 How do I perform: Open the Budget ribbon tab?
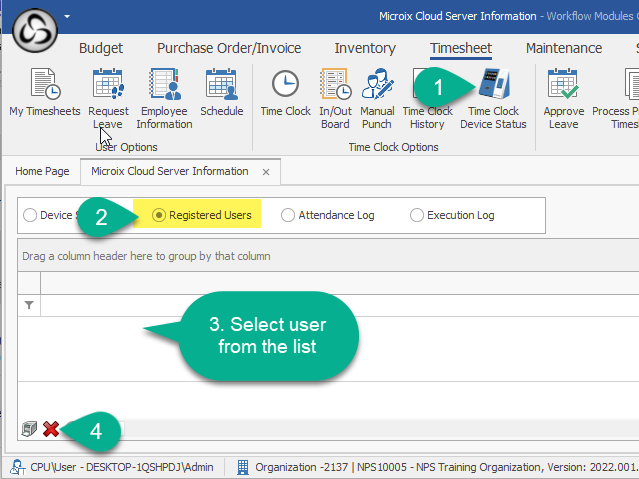click(101, 48)
